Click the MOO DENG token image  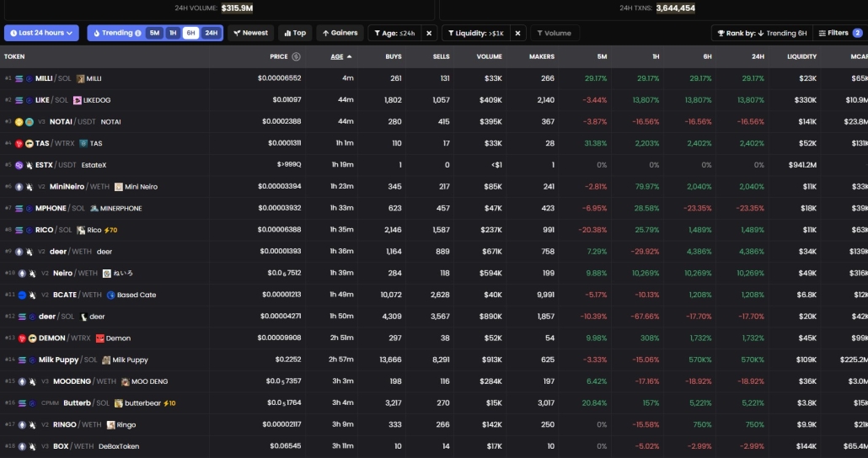[x=125, y=381]
